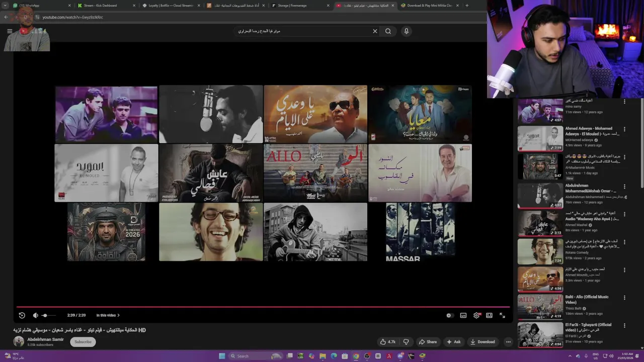Go back with the browser back arrow
The width and height of the screenshot is (644, 362).
(6, 17)
